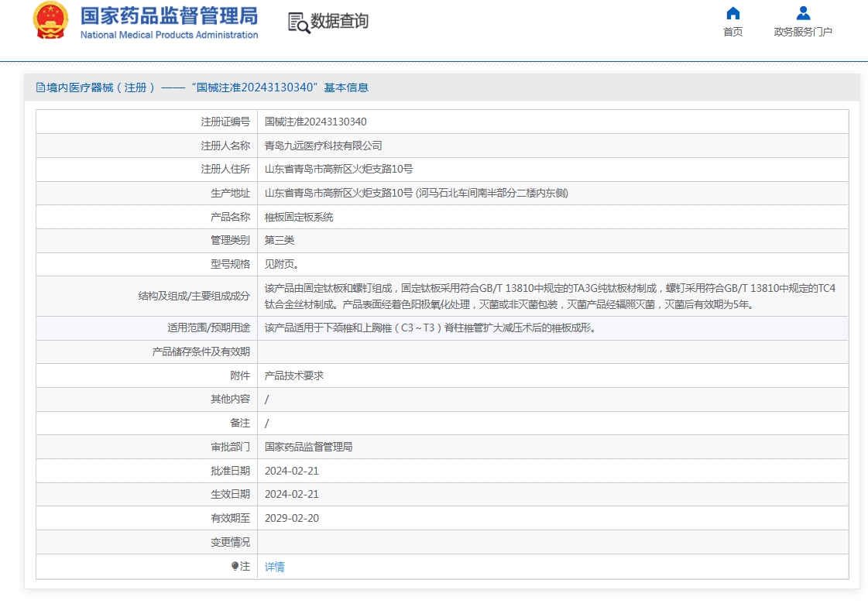
Task: Click the 批准日期 field label
Action: click(230, 471)
